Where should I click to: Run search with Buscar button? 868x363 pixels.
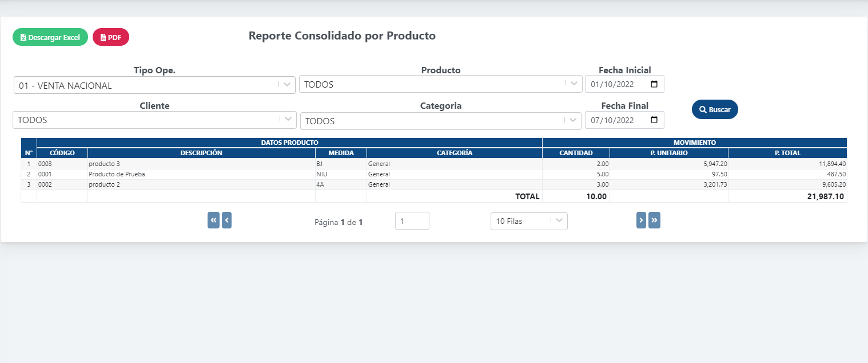tap(715, 109)
